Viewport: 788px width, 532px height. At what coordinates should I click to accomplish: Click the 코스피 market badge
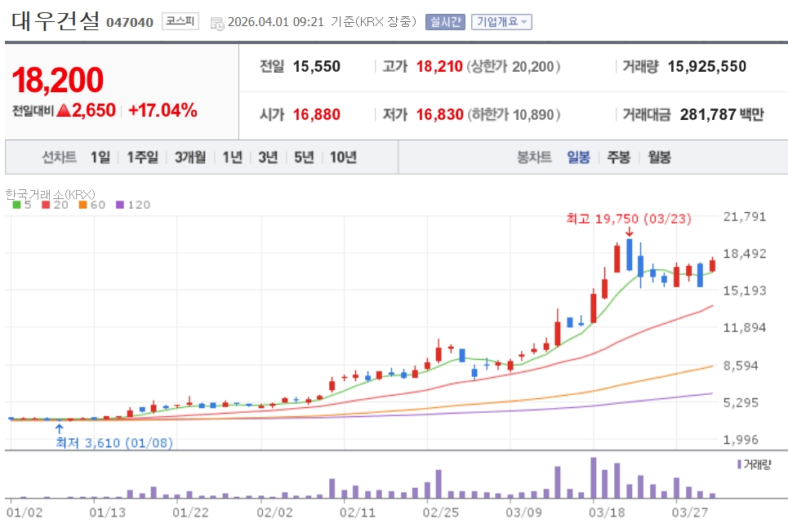tap(180, 21)
